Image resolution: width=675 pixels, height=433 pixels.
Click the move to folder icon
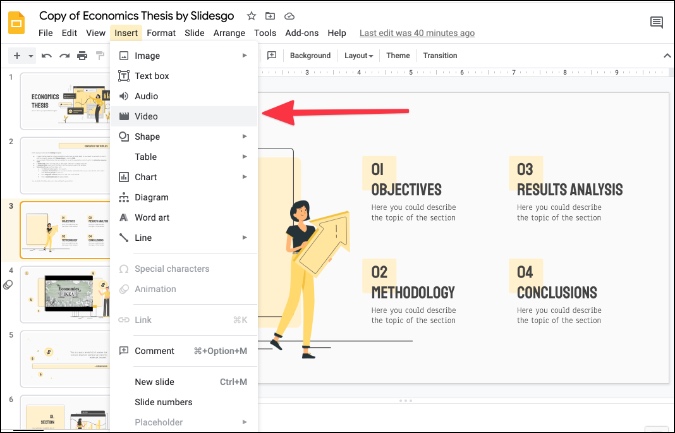click(x=270, y=16)
